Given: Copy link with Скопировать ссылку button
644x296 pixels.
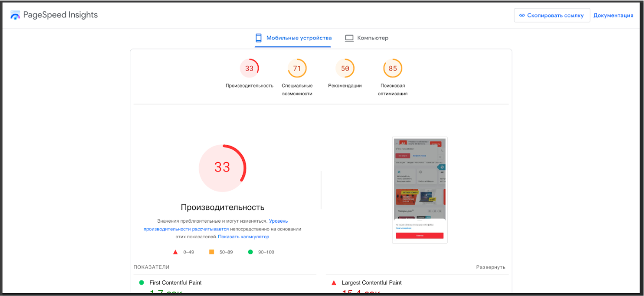Looking at the screenshot, I should coord(552,15).
